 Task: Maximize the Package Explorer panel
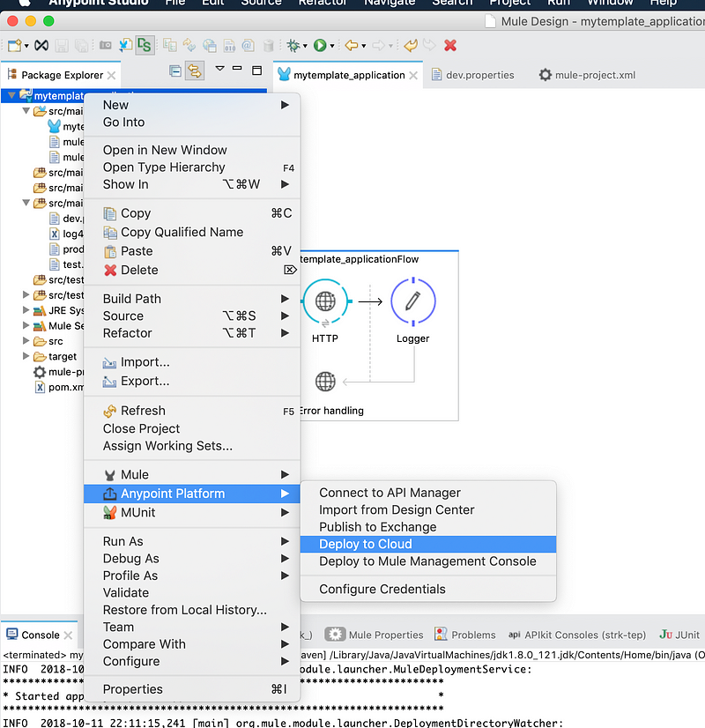[x=256, y=71]
